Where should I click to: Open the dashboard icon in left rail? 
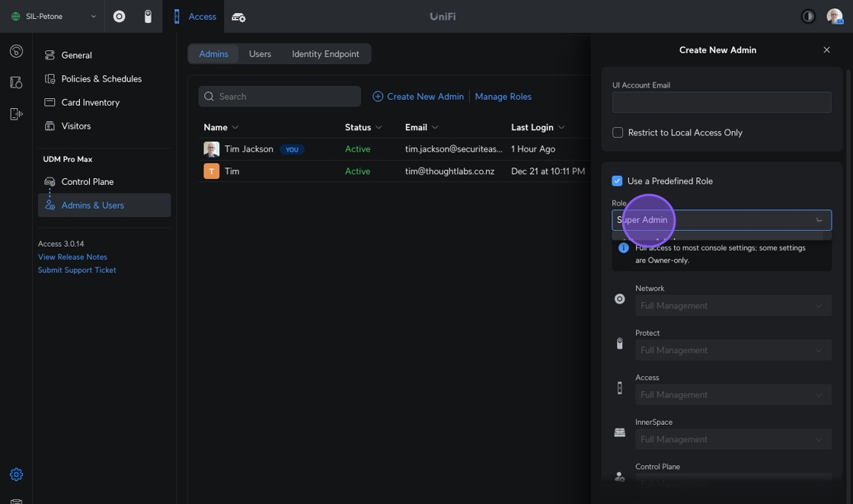click(16, 51)
